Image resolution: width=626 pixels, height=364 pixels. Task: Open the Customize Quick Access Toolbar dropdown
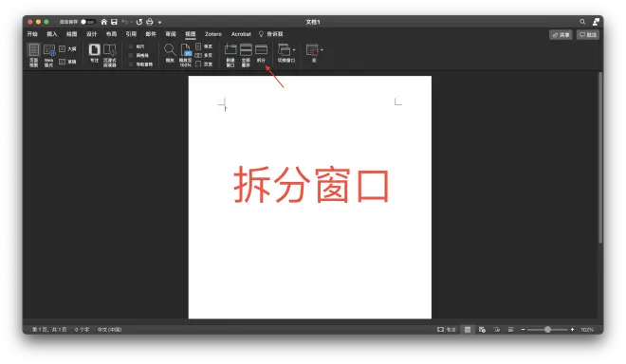pos(159,22)
